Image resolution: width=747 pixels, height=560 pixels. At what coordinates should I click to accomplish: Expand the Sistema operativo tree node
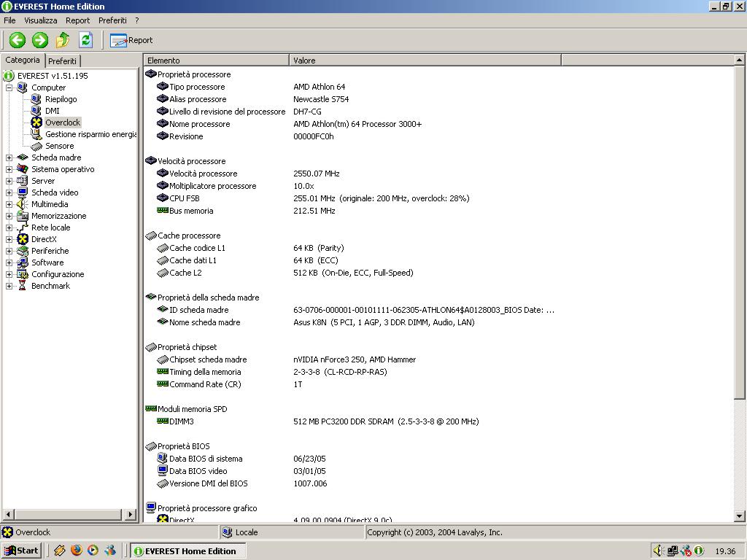click(x=9, y=169)
